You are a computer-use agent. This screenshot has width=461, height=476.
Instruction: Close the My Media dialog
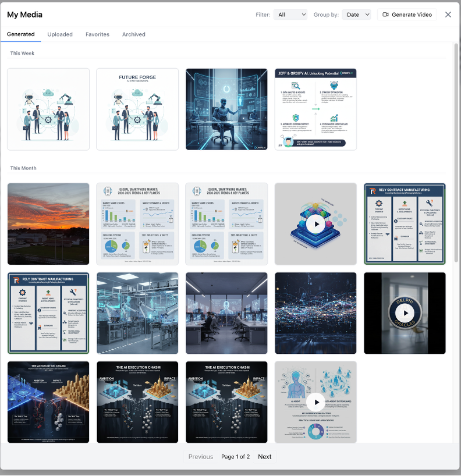point(448,15)
